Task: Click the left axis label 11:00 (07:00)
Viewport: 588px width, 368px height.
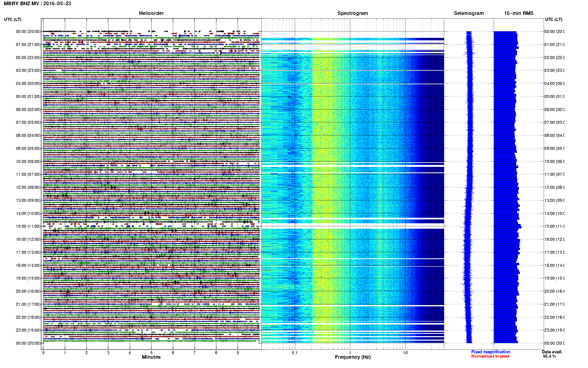Action: [28, 174]
